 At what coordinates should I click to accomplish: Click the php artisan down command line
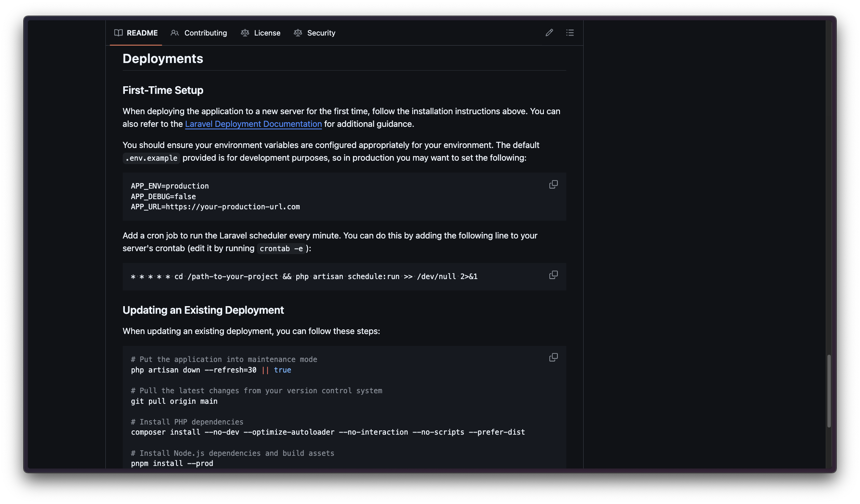point(211,370)
